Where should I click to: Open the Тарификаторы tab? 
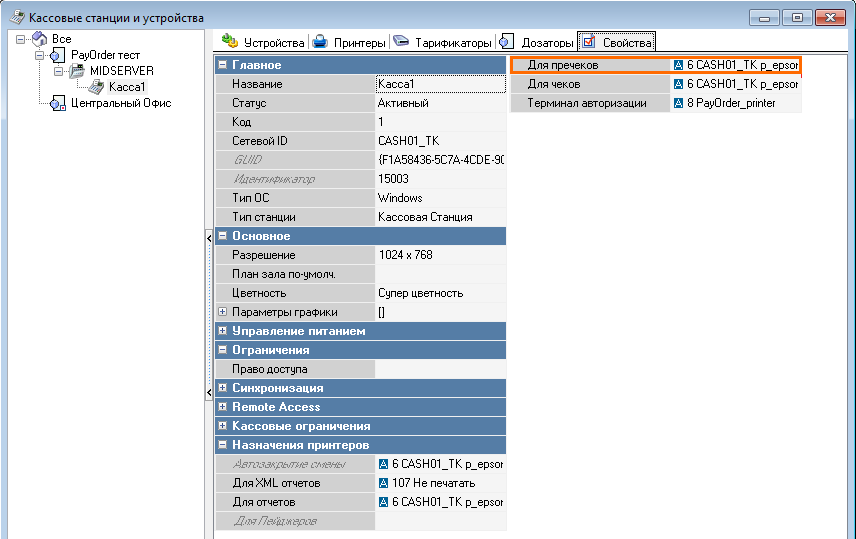(x=442, y=43)
